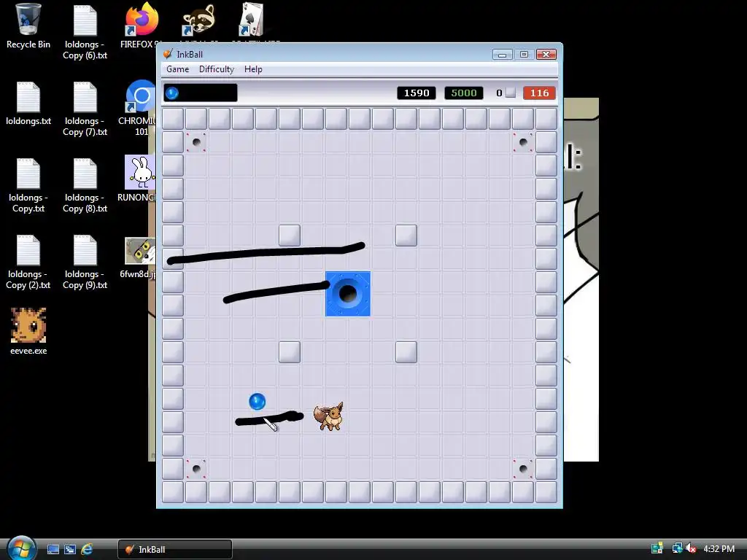Viewport: 747px width, 560px height.
Task: Click the Show Desktop quick launch icon
Action: [53, 549]
